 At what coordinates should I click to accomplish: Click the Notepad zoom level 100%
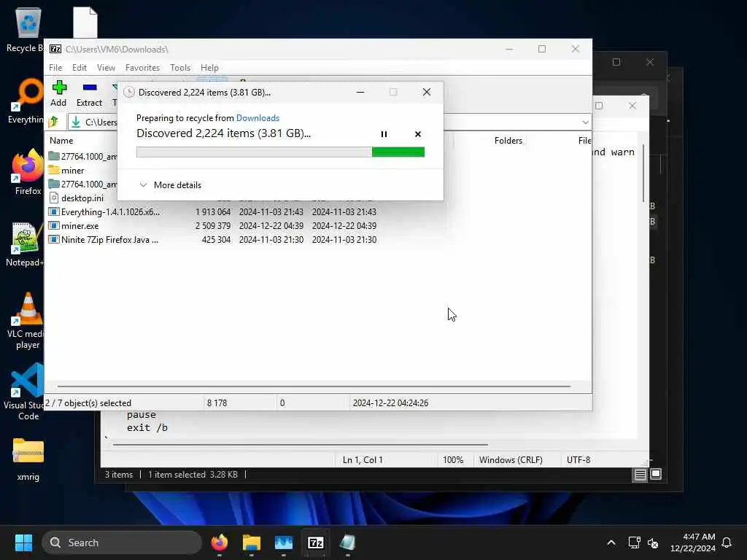[453, 460]
